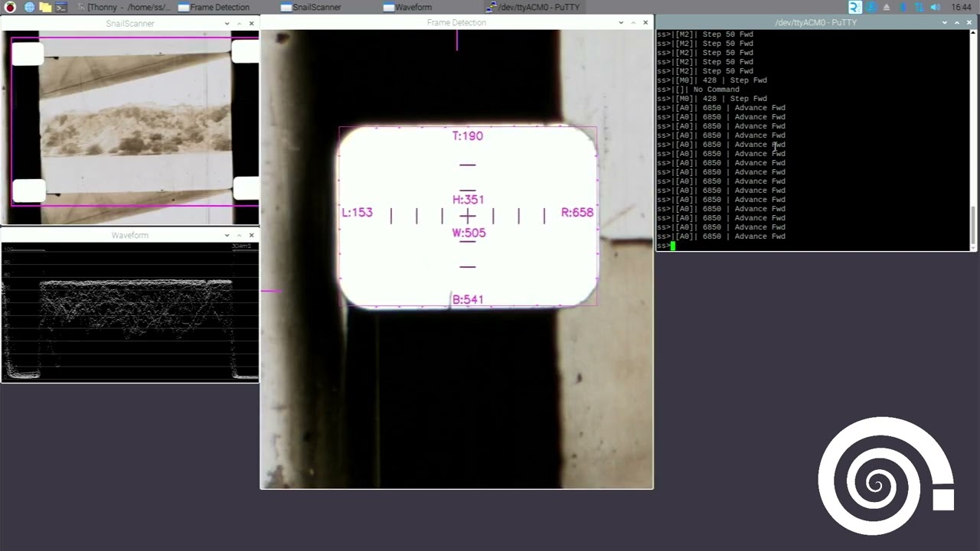Image resolution: width=980 pixels, height=551 pixels.
Task: Open the eject media tray icon
Action: (887, 7)
